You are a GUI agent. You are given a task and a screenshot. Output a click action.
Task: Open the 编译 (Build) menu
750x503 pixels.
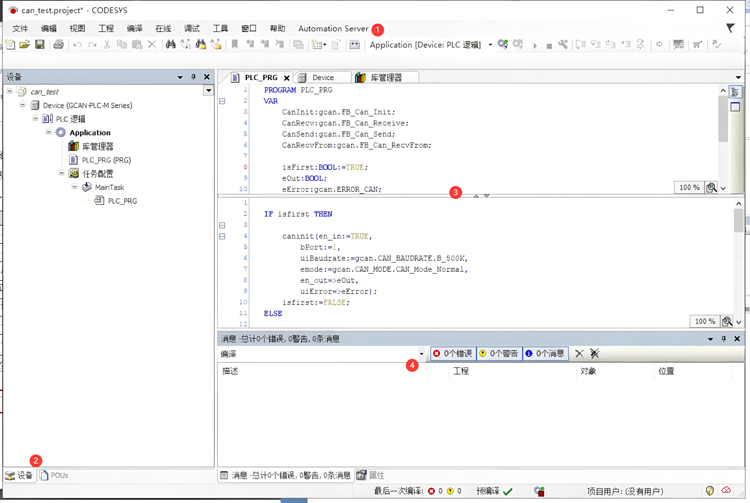pyautogui.click(x=135, y=28)
